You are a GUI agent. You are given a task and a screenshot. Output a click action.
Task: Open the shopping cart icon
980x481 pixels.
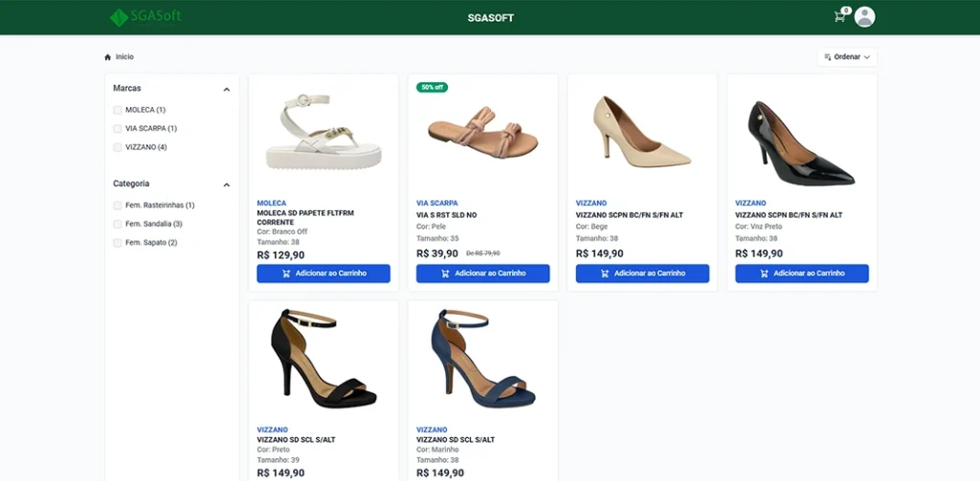coord(840,17)
